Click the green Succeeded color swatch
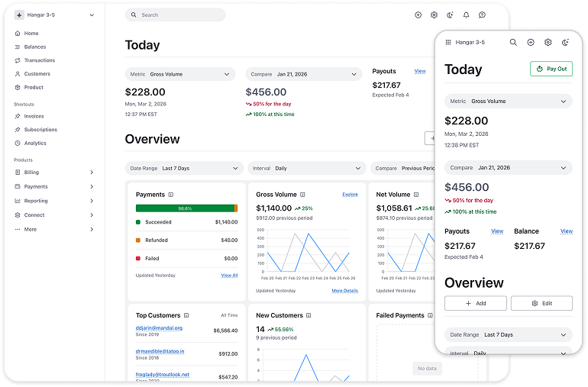 coord(138,222)
